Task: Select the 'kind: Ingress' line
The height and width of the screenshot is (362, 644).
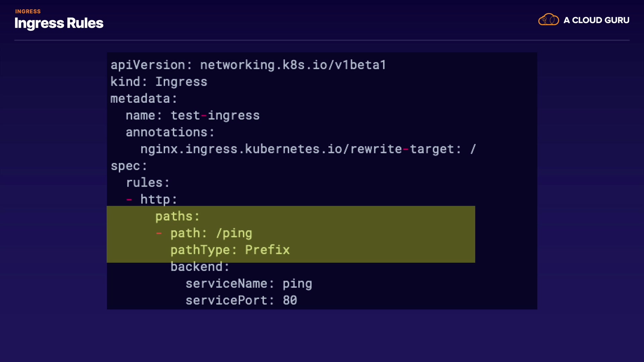Action: [x=159, y=82]
